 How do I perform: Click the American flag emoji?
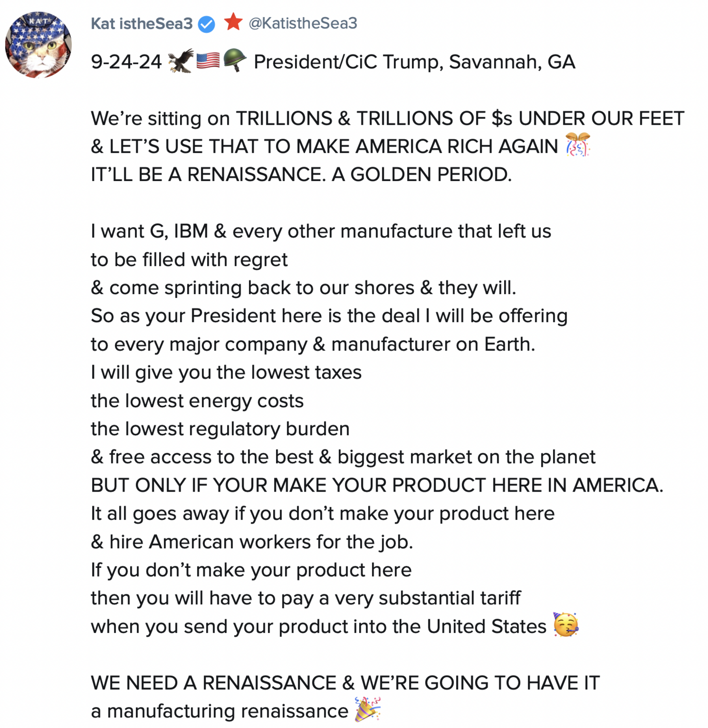(208, 61)
